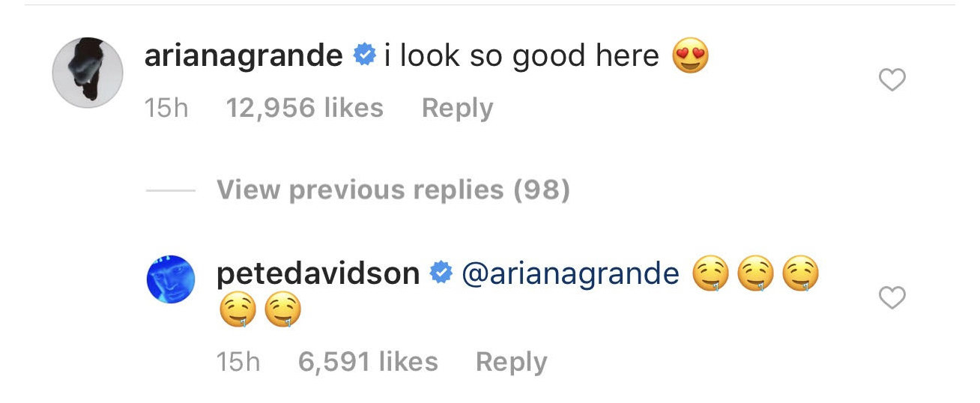Click the 15h timestamp under petedavidson's reply
Image resolution: width=980 pixels, height=403 pixels.
(x=238, y=362)
